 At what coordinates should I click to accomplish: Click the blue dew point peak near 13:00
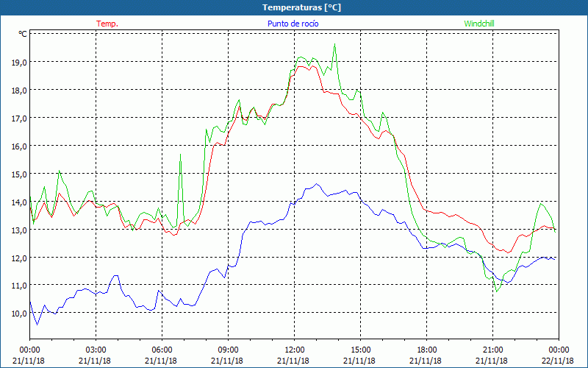[x=317, y=183]
